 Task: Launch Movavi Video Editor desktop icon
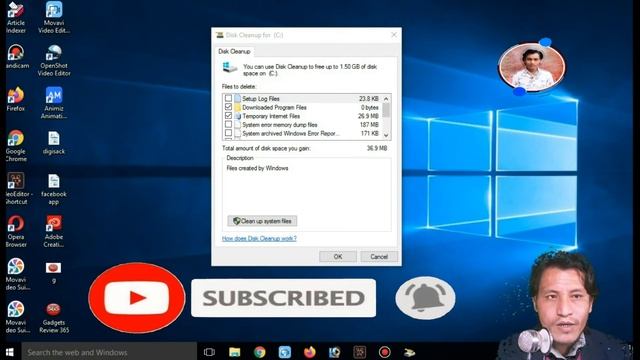tap(54, 17)
